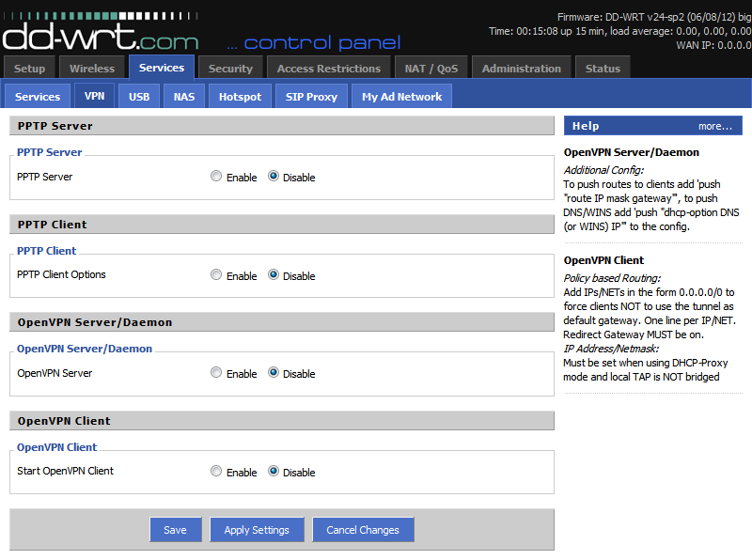Open the USB sub-tab

pos(139,97)
